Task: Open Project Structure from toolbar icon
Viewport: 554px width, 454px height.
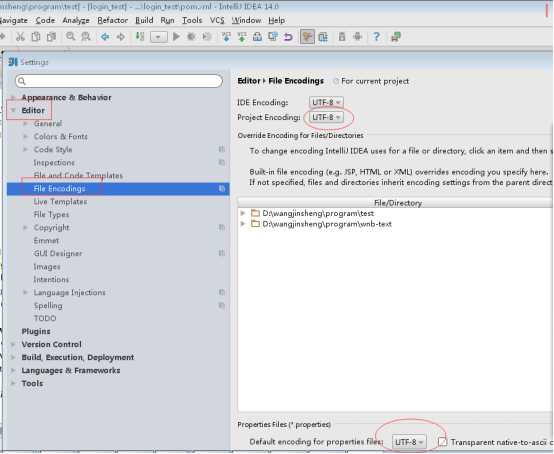Action: (323, 37)
